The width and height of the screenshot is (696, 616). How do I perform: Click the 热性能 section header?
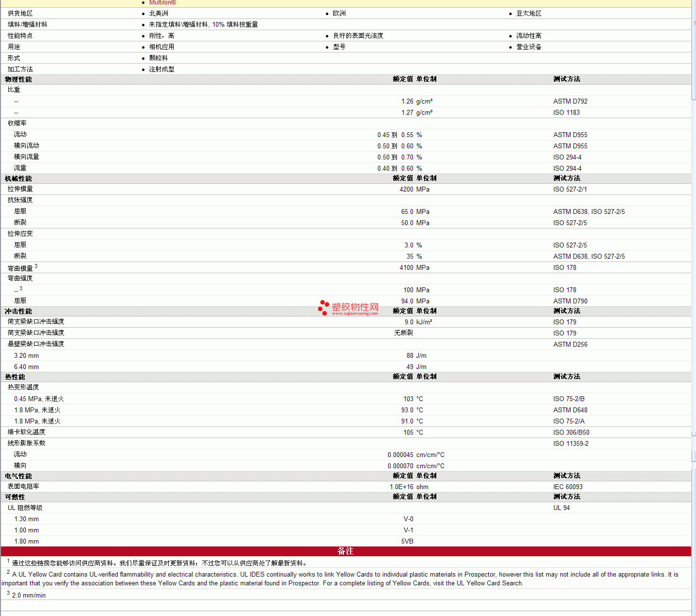click(15, 377)
